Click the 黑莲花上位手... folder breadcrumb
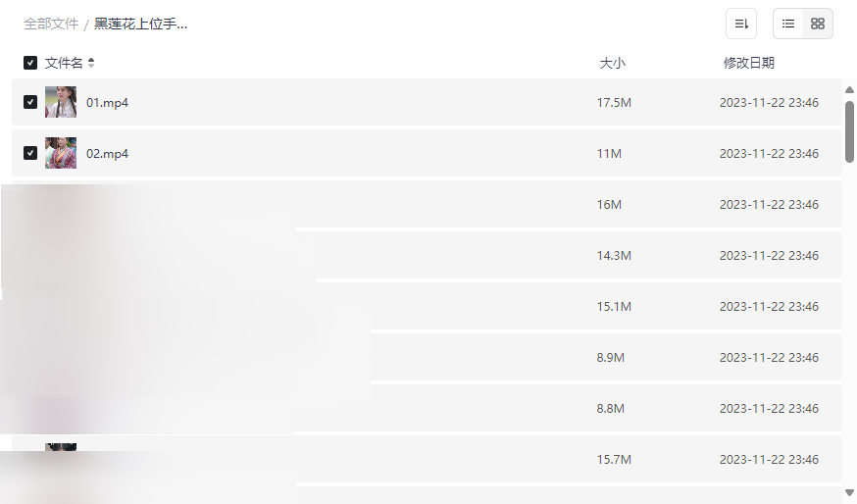Screen dimensions: 857x504 140,24
